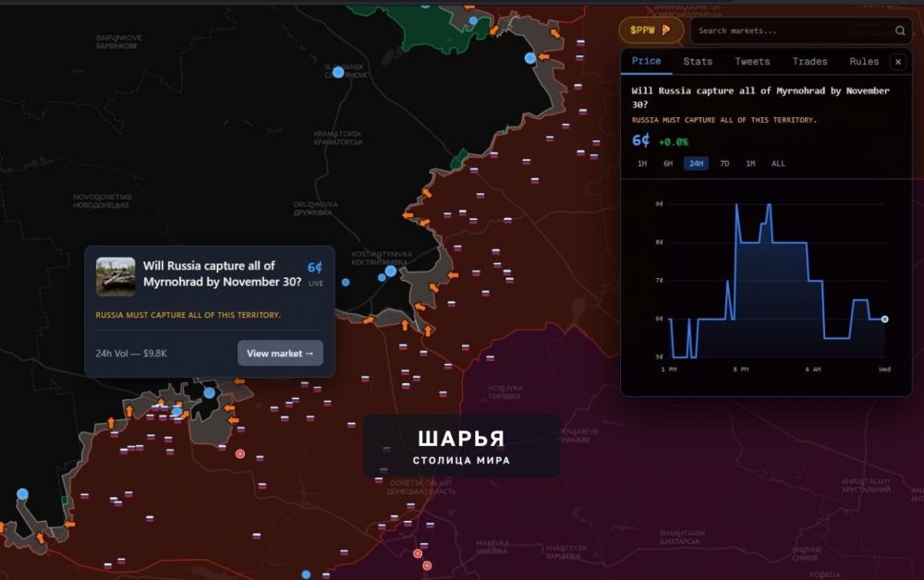Select the ALL chart range

[x=778, y=163]
